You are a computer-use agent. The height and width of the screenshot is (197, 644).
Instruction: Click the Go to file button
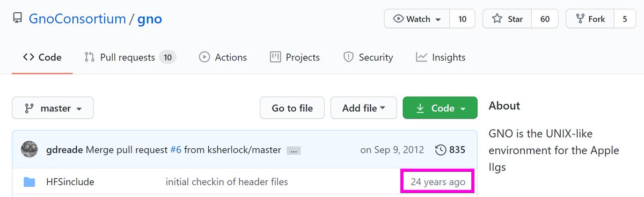pos(292,108)
